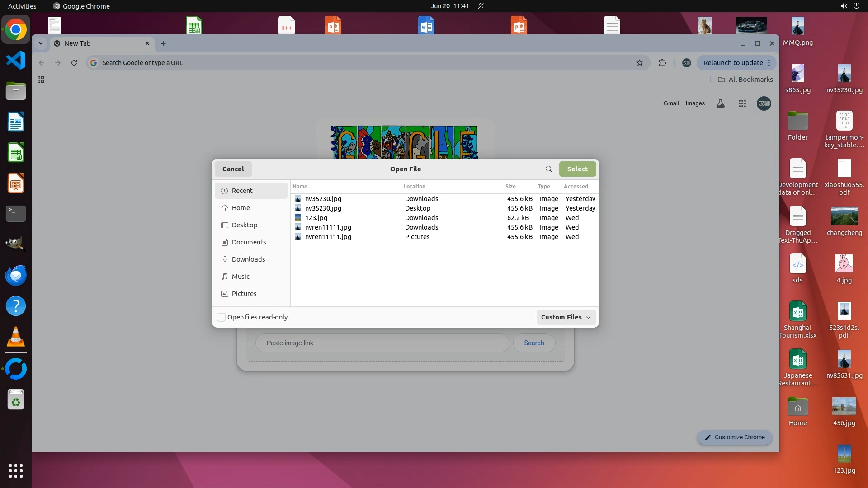Open the Chrome Extensions puzzle icon
Image resolution: width=868 pixels, height=488 pixels.
pyautogui.click(x=662, y=63)
